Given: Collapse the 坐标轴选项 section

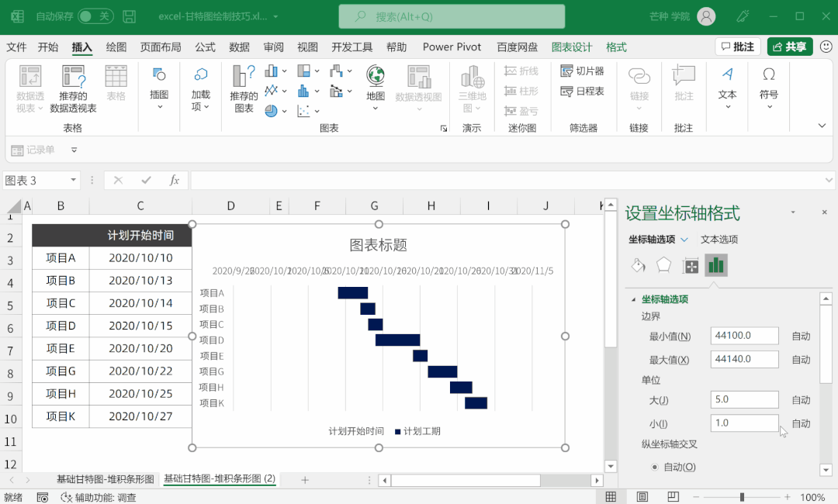Looking at the screenshot, I should point(634,299).
